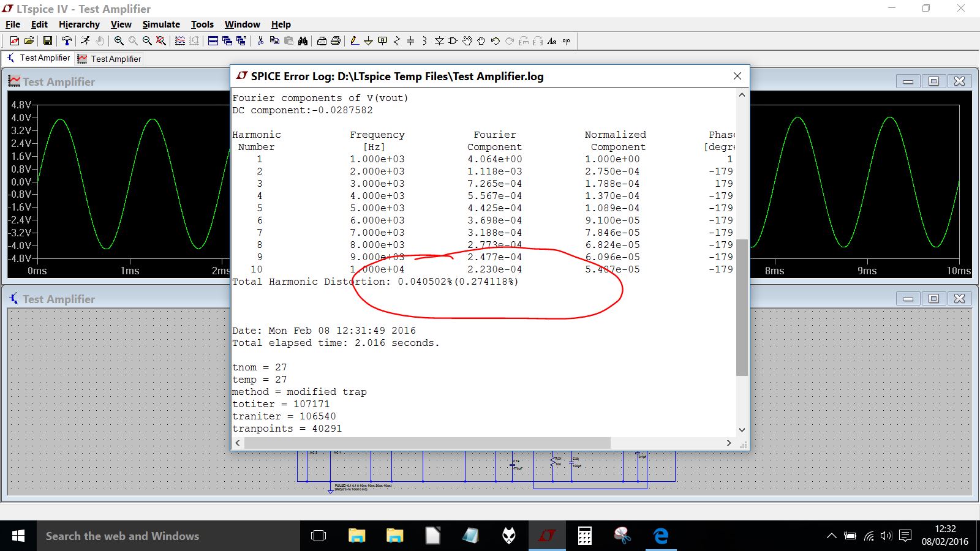Maximize the waveform plot sub-window
980x551 pixels.
tap(933, 81)
